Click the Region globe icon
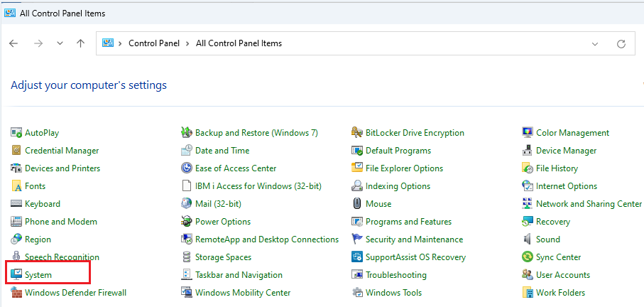 16,239
